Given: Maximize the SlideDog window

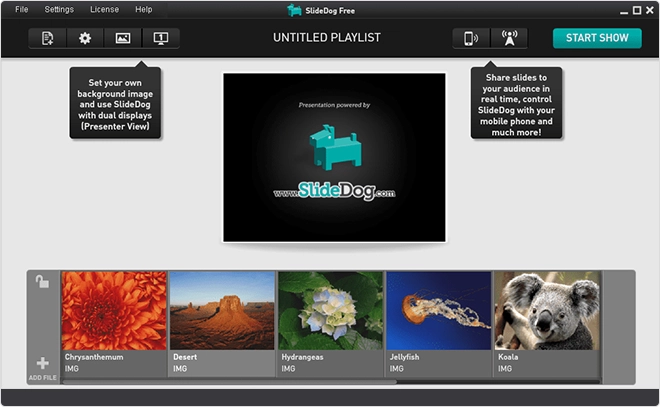Looking at the screenshot, I should (x=637, y=10).
